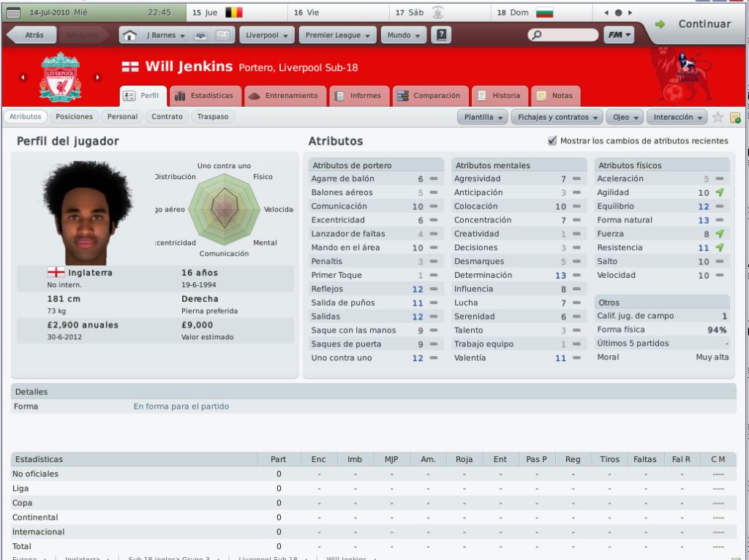Go to previous player with left arrow
The image size is (749, 560).
(x=23, y=77)
